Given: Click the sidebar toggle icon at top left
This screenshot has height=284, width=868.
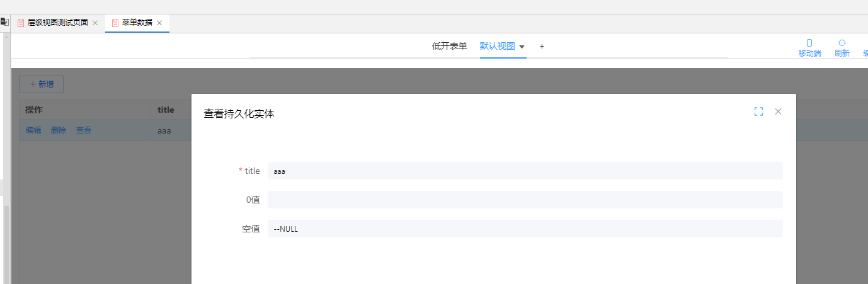Looking at the screenshot, I should pyautogui.click(x=4, y=21).
